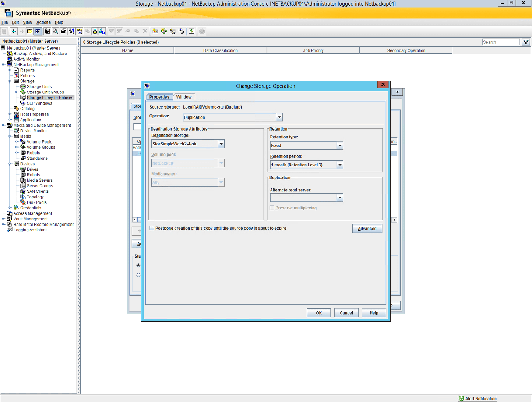Screen dimensions: 532x403
Task: Click the Print toolbar icon
Action: [x=63, y=31]
